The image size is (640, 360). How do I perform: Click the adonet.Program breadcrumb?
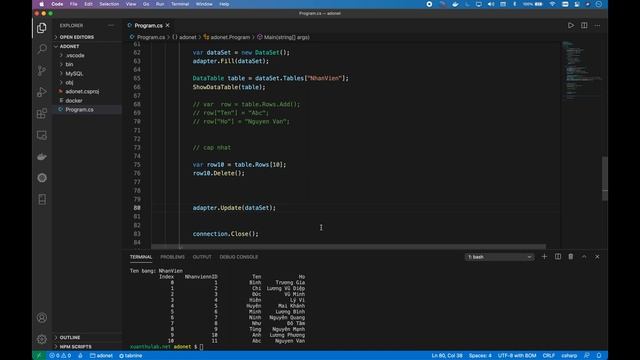click(227, 37)
